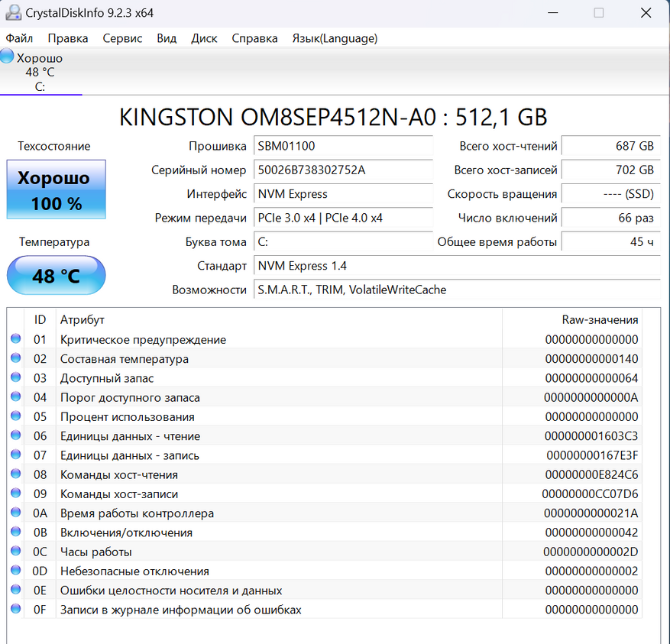Open the Язык(Language) menu
The height and width of the screenshot is (644, 670).
click(335, 38)
